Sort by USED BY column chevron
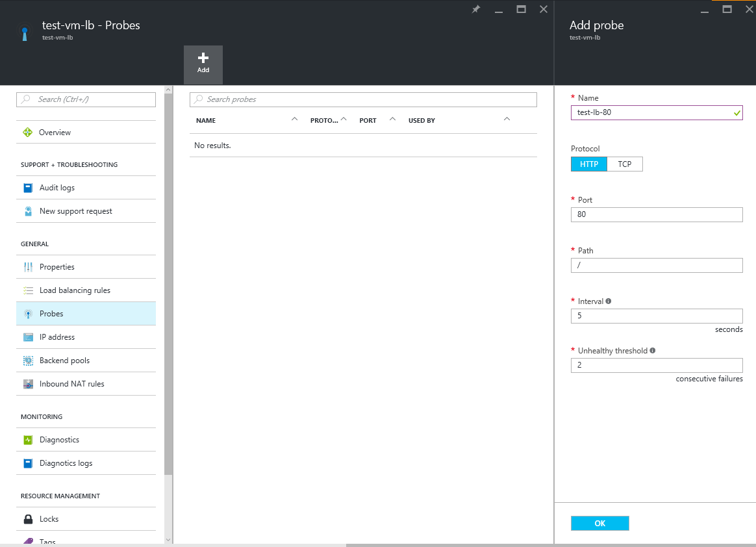The image size is (756, 547). pos(507,120)
